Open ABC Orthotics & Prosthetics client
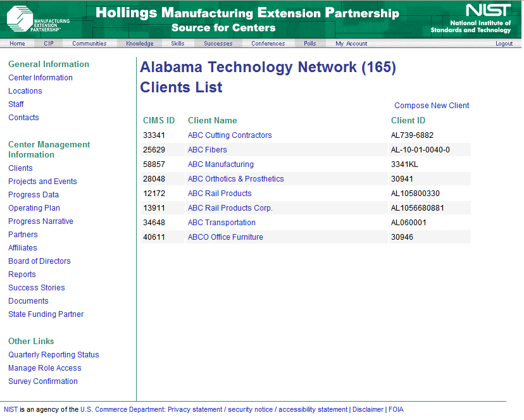 (x=235, y=179)
